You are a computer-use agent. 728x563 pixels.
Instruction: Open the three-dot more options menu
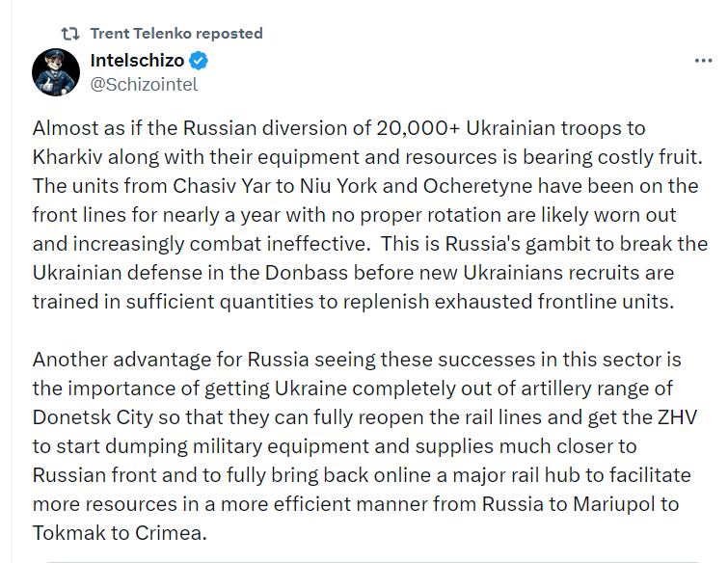pos(703,61)
